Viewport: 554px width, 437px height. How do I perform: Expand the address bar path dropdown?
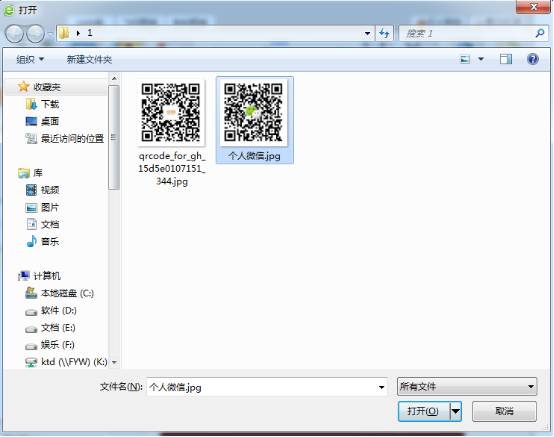pos(367,34)
